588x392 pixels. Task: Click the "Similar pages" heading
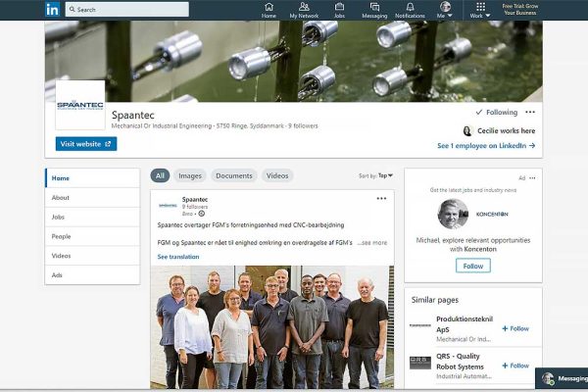[434, 300]
